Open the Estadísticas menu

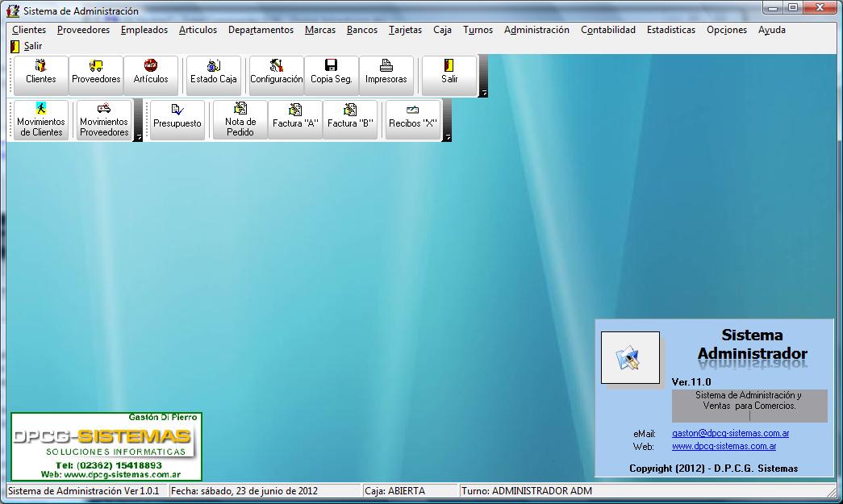pyautogui.click(x=670, y=30)
